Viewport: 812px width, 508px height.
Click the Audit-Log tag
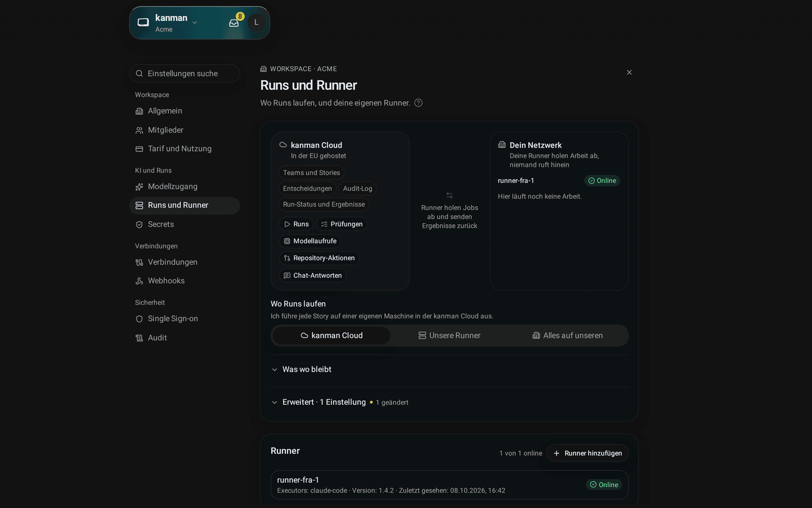pyautogui.click(x=358, y=189)
